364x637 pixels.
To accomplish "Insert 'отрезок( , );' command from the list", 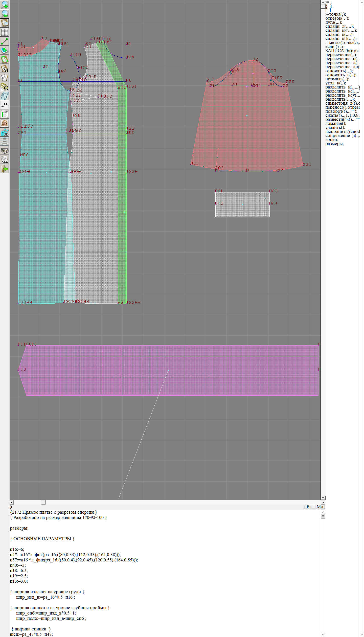I will tap(337, 18).
